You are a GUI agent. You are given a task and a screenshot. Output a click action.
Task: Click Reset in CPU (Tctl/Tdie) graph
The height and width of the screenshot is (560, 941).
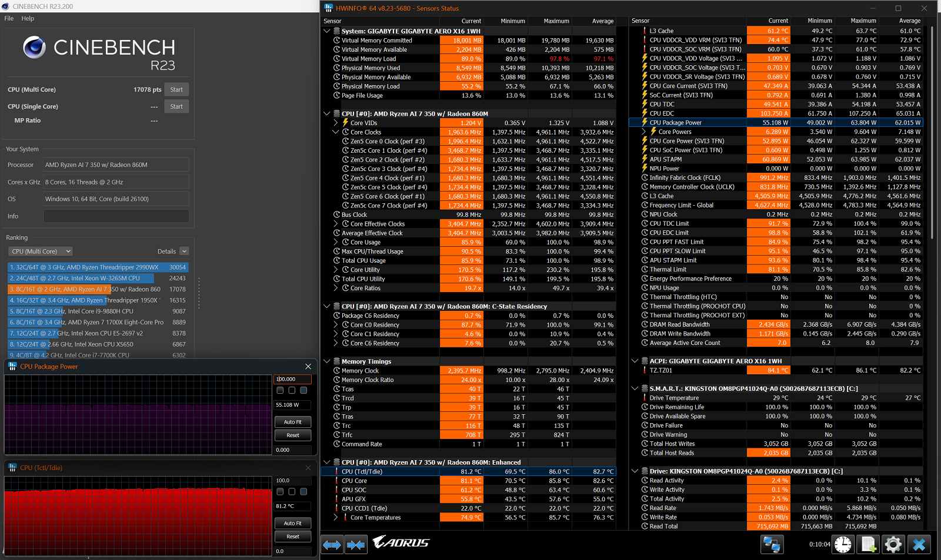coord(293,536)
